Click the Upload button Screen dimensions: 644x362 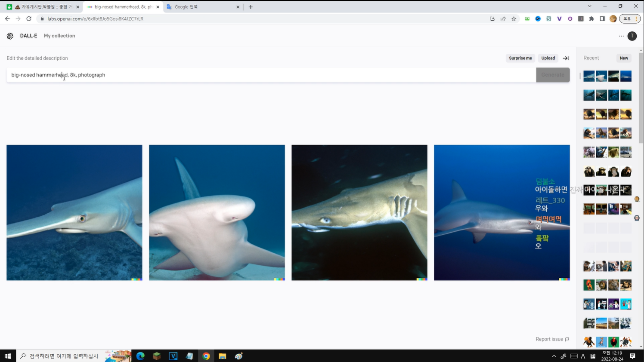(548, 58)
